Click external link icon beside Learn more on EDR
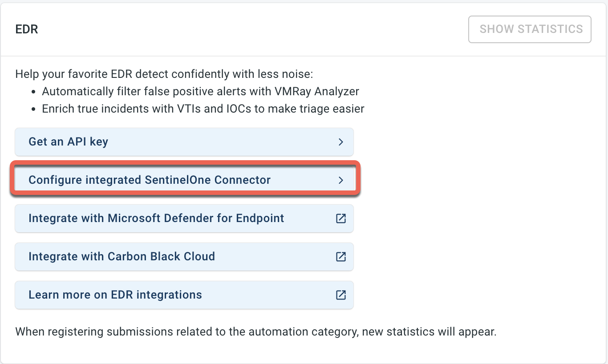 [341, 295]
